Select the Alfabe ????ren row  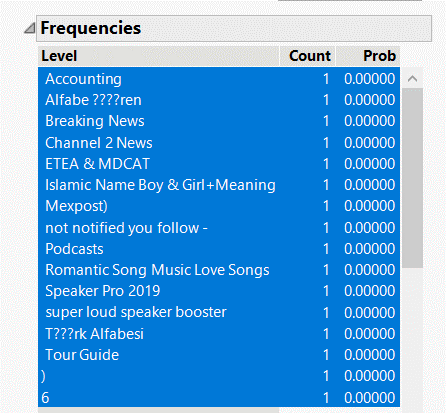click(x=219, y=100)
